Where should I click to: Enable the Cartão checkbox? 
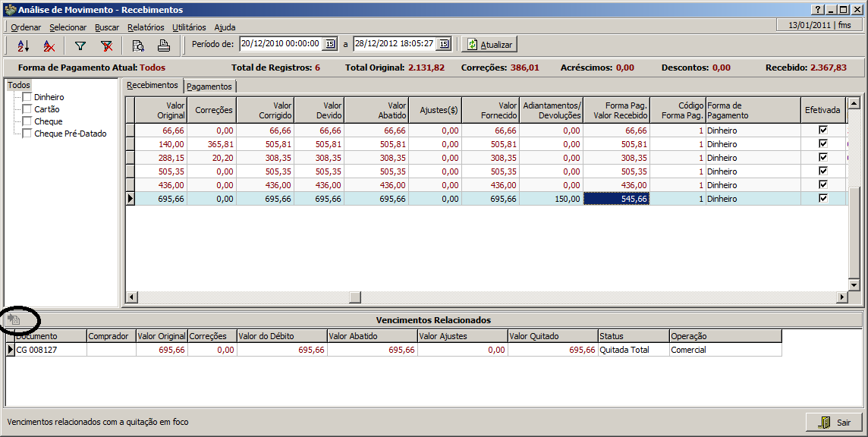pos(27,109)
